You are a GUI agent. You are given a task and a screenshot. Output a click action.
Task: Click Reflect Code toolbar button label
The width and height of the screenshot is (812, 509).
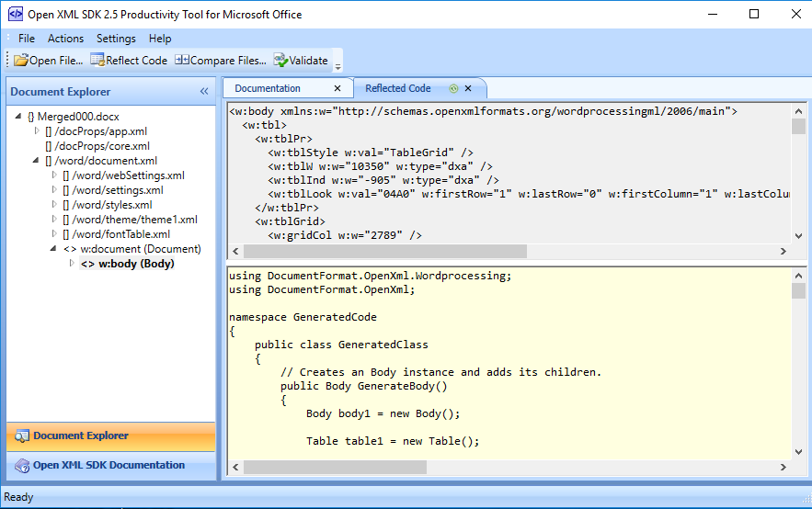click(136, 61)
